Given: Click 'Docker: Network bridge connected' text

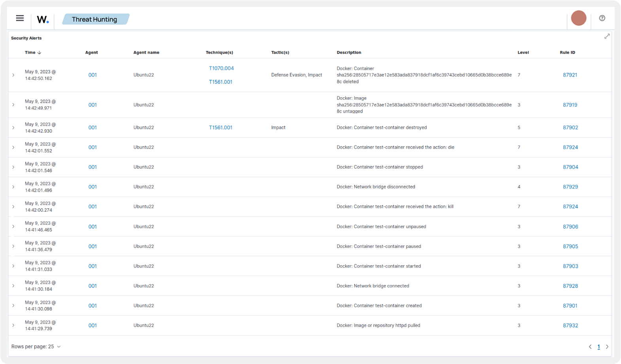Looking at the screenshot, I should click(x=373, y=286).
